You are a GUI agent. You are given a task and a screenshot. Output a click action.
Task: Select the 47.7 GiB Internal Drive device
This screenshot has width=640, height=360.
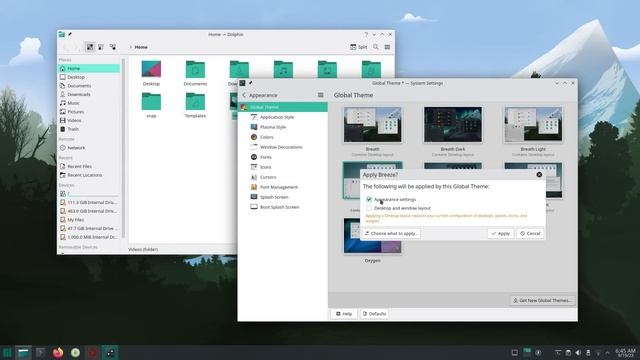pyautogui.click(x=89, y=228)
